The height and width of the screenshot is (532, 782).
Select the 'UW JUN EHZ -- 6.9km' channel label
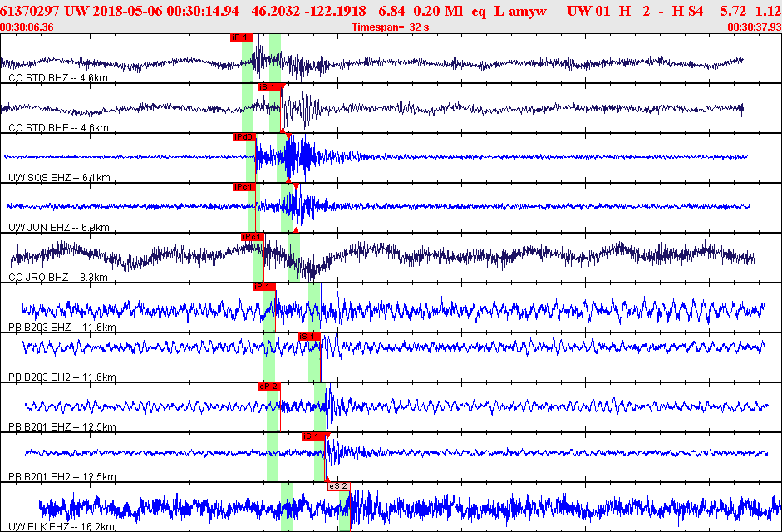(x=59, y=228)
